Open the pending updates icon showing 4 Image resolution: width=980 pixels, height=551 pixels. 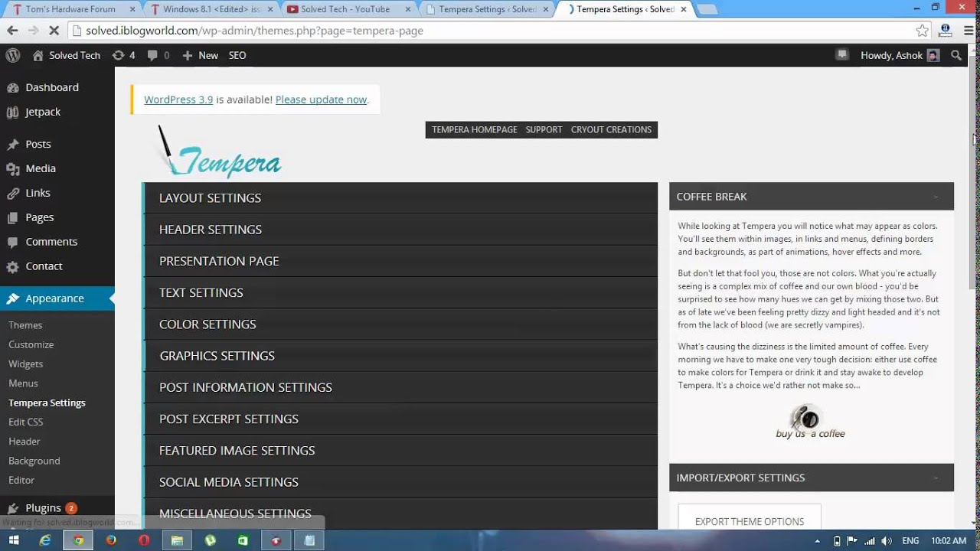[x=123, y=55]
